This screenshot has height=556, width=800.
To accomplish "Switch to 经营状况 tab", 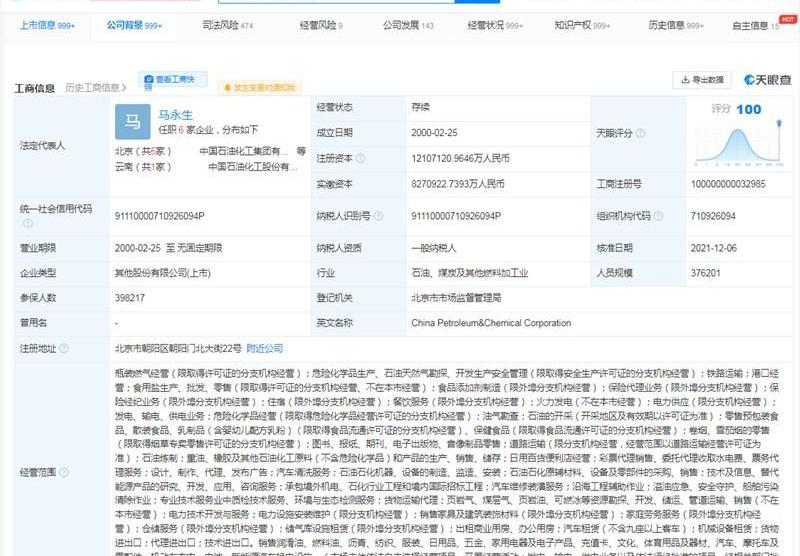I will pyautogui.click(x=495, y=26).
